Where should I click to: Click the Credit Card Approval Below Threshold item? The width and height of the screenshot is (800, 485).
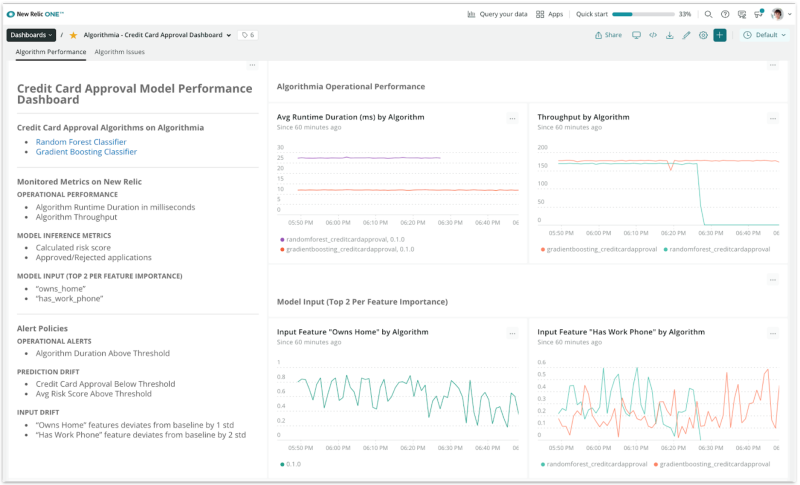(105, 384)
